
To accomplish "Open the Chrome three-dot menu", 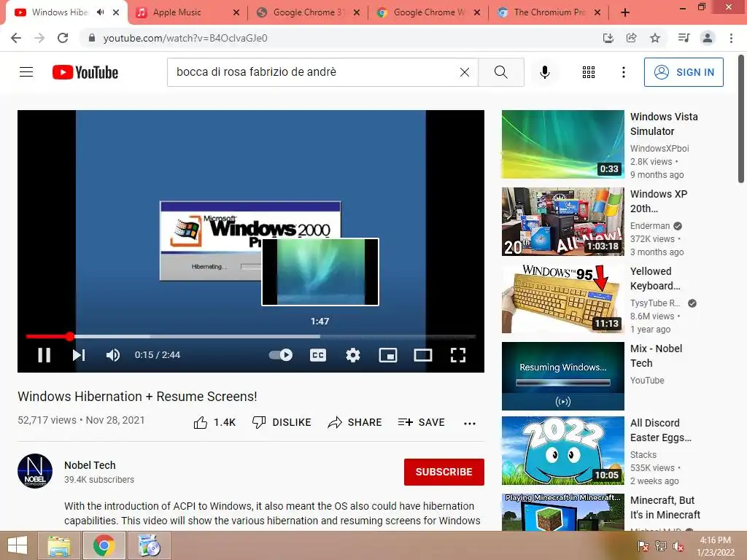I will 731,38.
